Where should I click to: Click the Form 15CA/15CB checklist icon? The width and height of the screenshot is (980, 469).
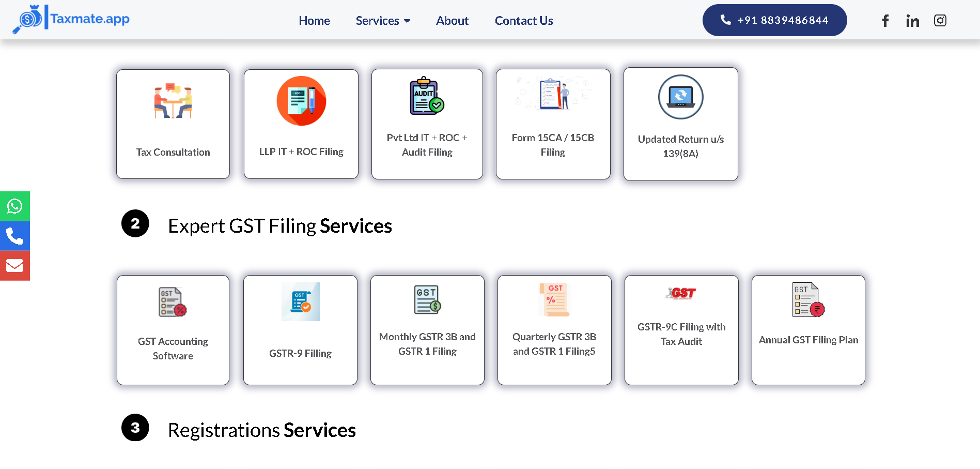click(553, 93)
